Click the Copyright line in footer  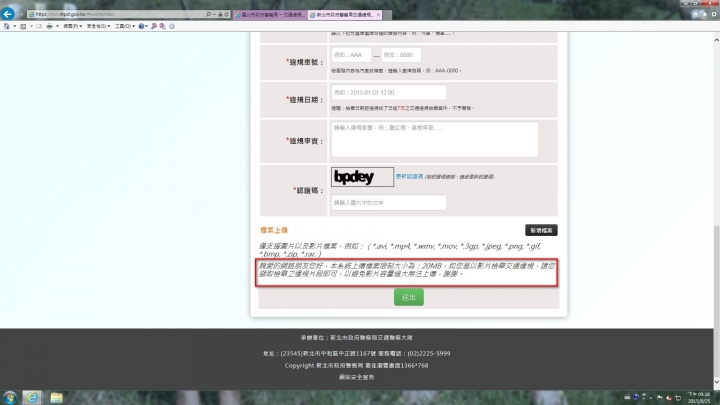[x=356, y=366]
